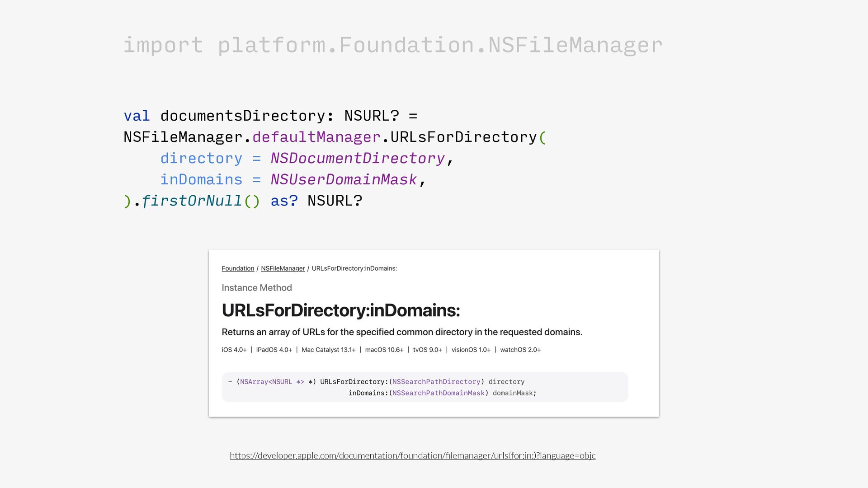This screenshot has width=868, height=488.
Task: Click the Foundation breadcrumb link
Action: (238, 268)
